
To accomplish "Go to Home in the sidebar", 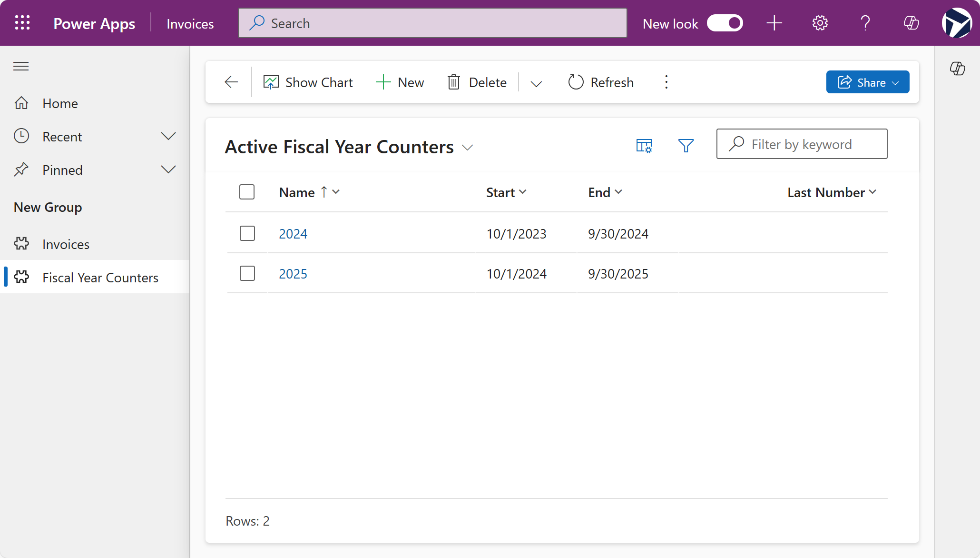I will [x=95, y=103].
